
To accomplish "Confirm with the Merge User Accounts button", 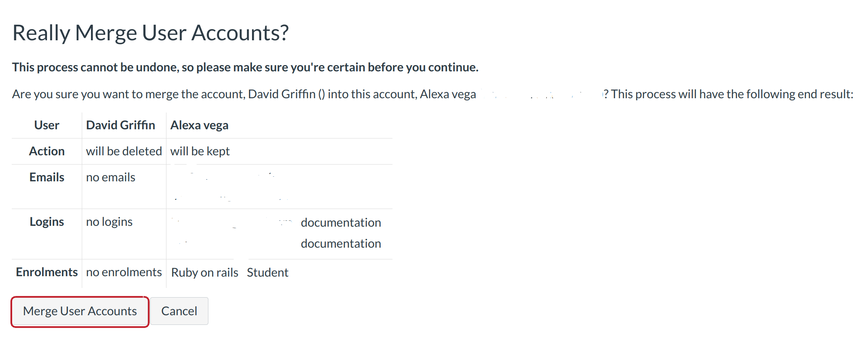I will pyautogui.click(x=80, y=311).
